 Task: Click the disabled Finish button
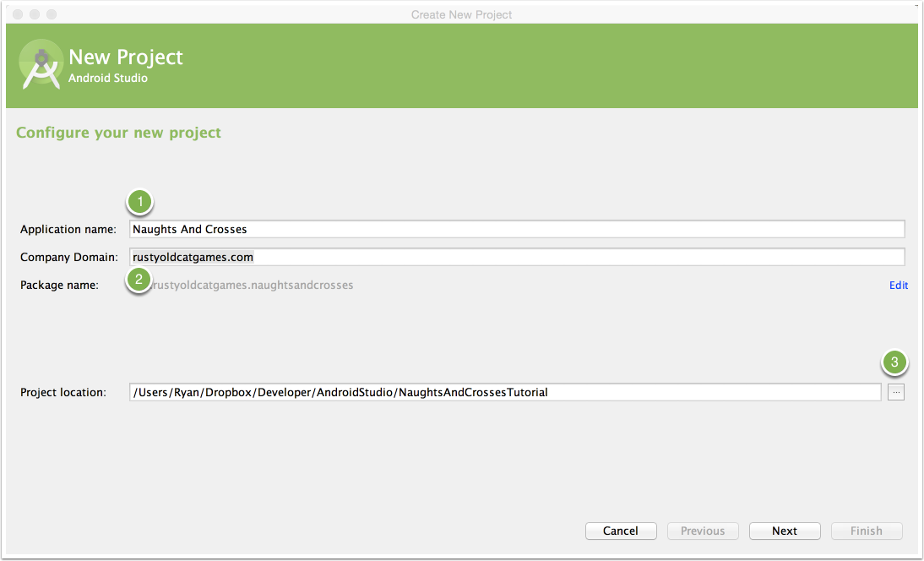coord(867,531)
